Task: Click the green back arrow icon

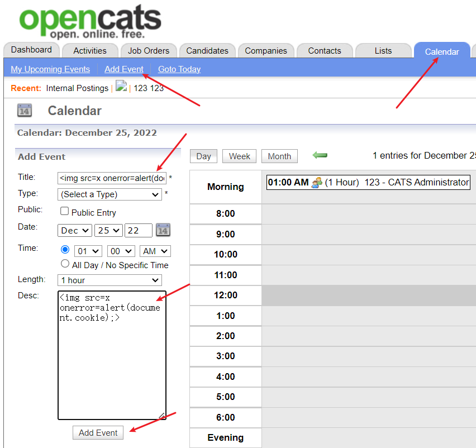Action: coord(320,155)
